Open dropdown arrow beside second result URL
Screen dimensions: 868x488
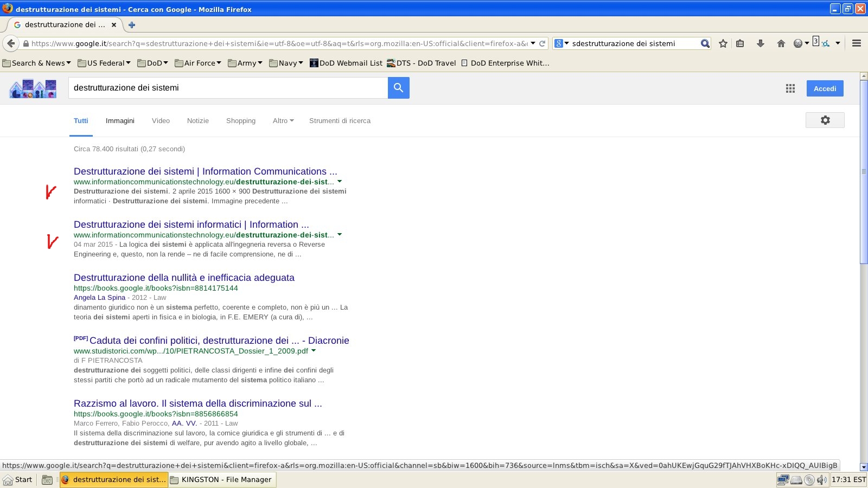pyautogui.click(x=340, y=235)
